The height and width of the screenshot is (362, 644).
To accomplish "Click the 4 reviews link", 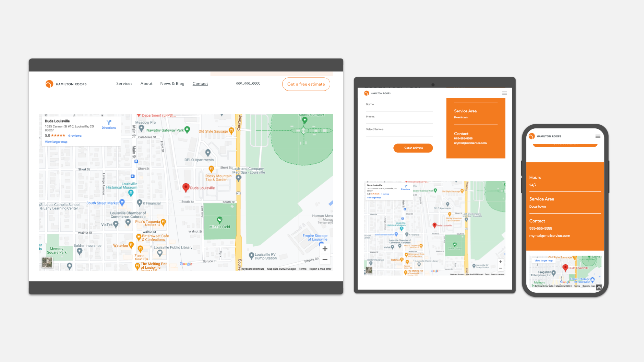I will (x=74, y=135).
